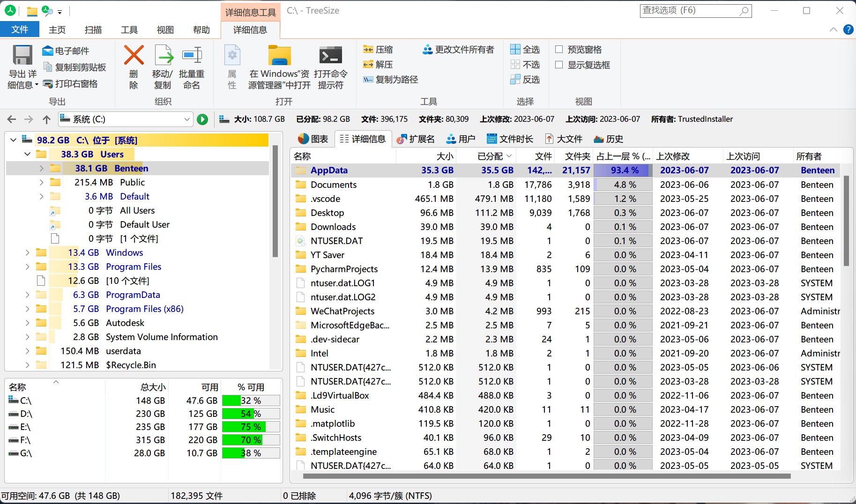Screen dimensions: 856x504
Task: Open the blue Help question mark icon
Action: [848, 30]
